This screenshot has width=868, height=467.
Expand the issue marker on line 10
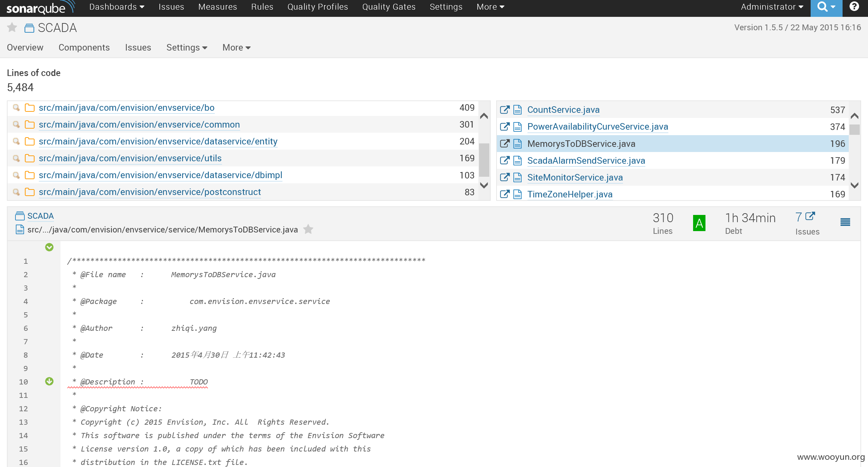(49, 381)
